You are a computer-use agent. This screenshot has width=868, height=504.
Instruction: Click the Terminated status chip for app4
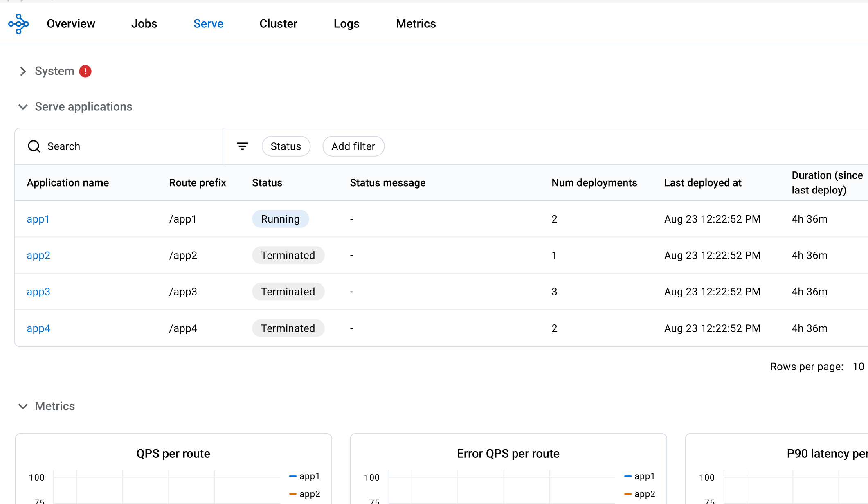(288, 328)
